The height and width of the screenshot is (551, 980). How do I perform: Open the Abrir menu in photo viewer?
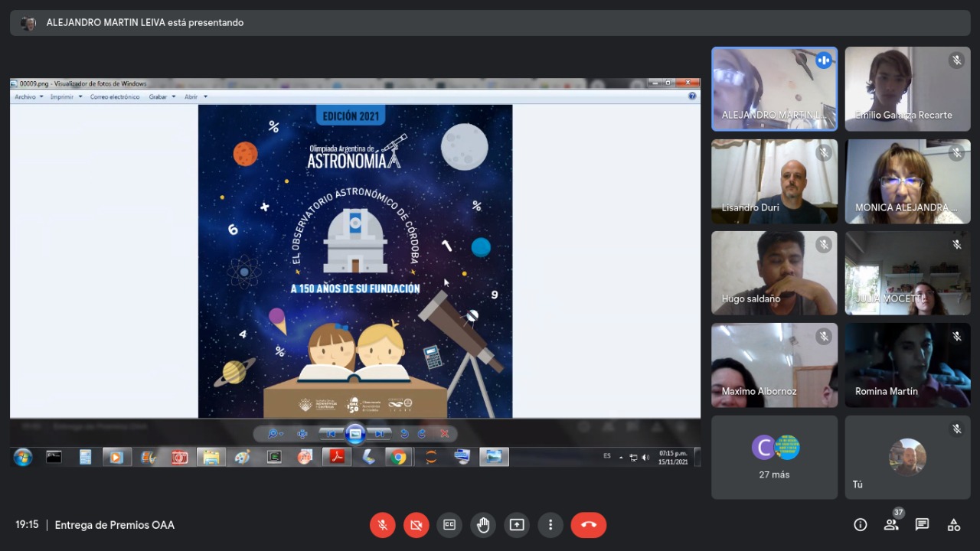[x=195, y=97]
